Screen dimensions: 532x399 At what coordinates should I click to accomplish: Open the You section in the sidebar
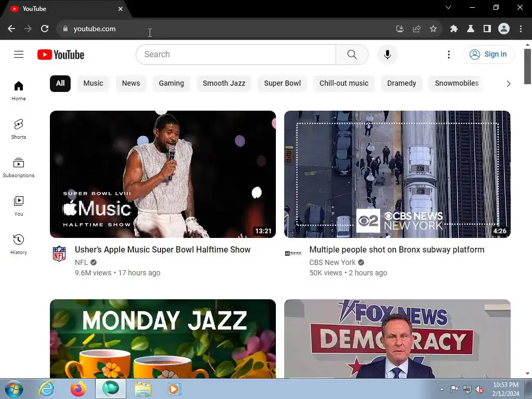tap(19, 206)
